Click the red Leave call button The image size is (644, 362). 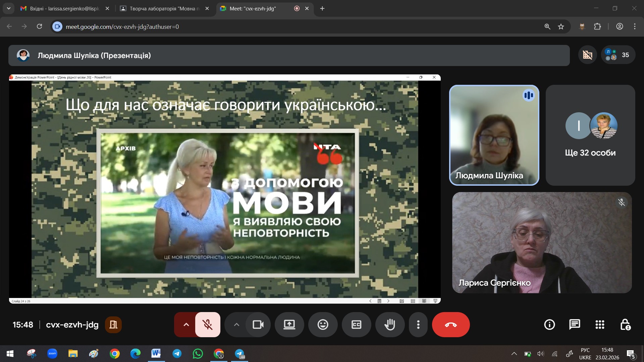click(x=450, y=324)
